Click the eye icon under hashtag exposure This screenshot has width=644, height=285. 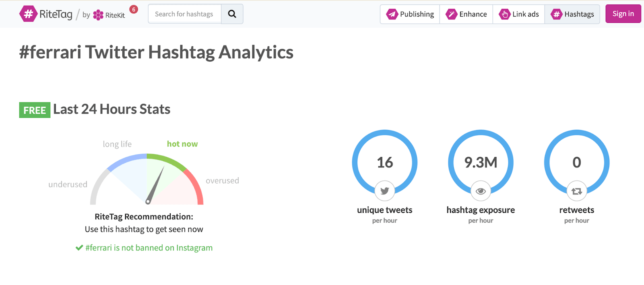(x=480, y=191)
